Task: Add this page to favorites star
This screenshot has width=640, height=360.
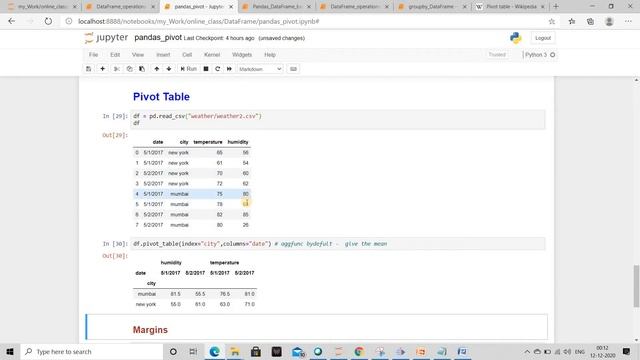Action: pos(552,21)
